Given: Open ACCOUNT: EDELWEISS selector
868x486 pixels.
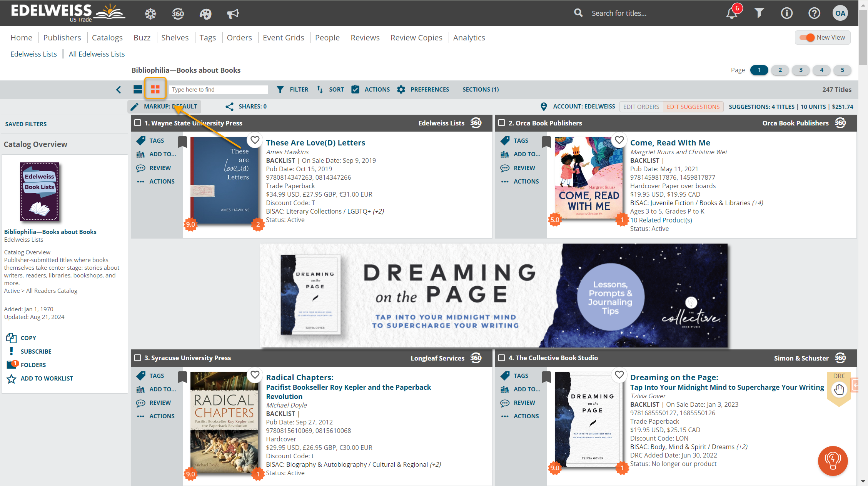Looking at the screenshot, I should coord(578,107).
